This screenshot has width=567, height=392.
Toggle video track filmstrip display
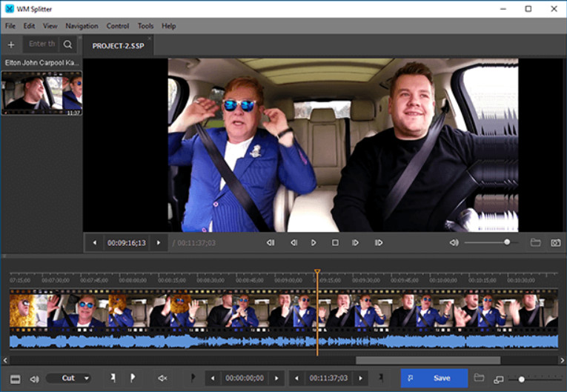(15, 379)
